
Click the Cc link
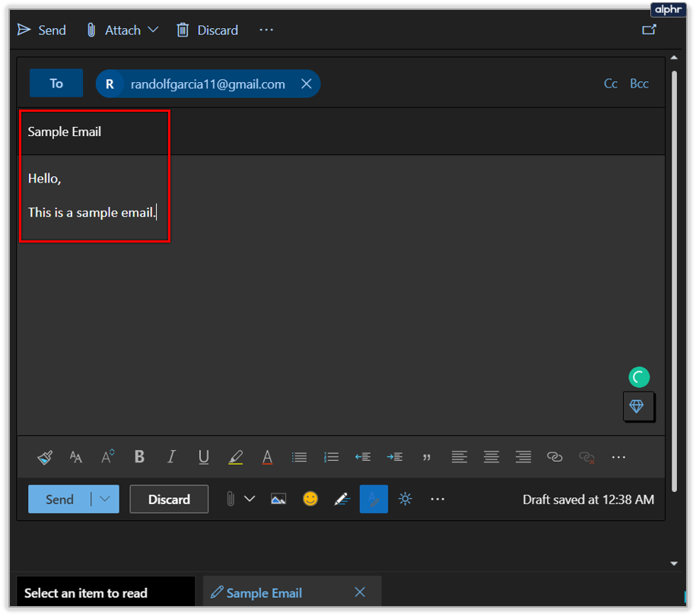pyautogui.click(x=611, y=84)
